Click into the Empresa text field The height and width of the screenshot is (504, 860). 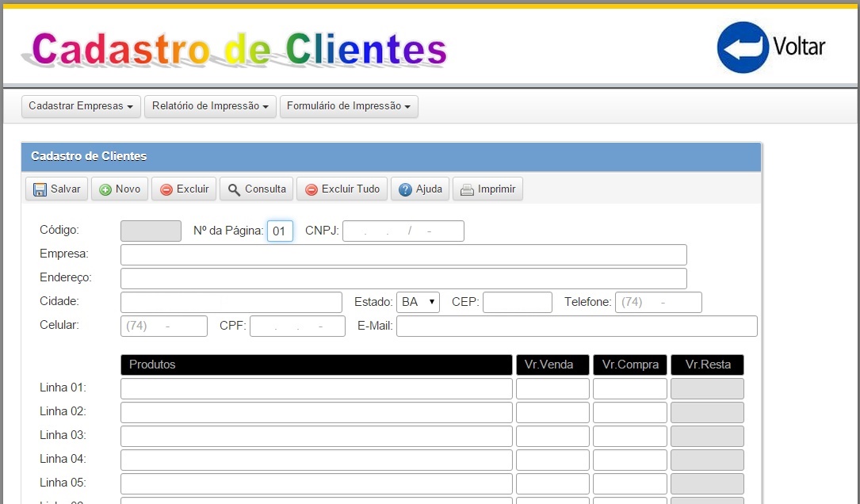(x=403, y=254)
